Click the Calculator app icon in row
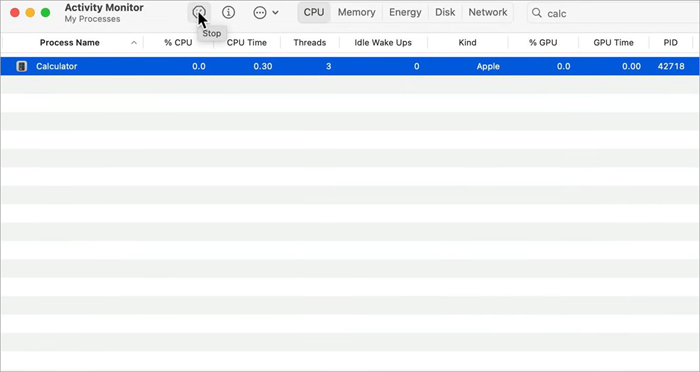Image resolution: width=700 pixels, height=372 pixels. (x=21, y=67)
